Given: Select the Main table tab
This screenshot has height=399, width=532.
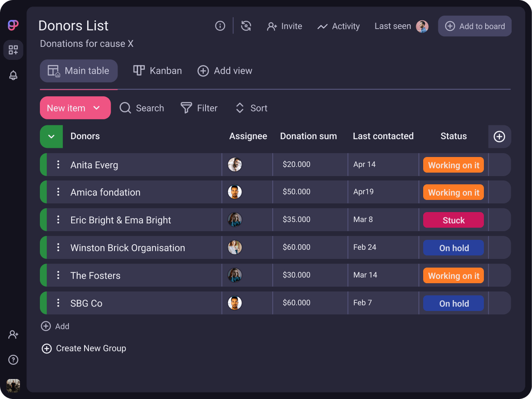Looking at the screenshot, I should click(78, 70).
